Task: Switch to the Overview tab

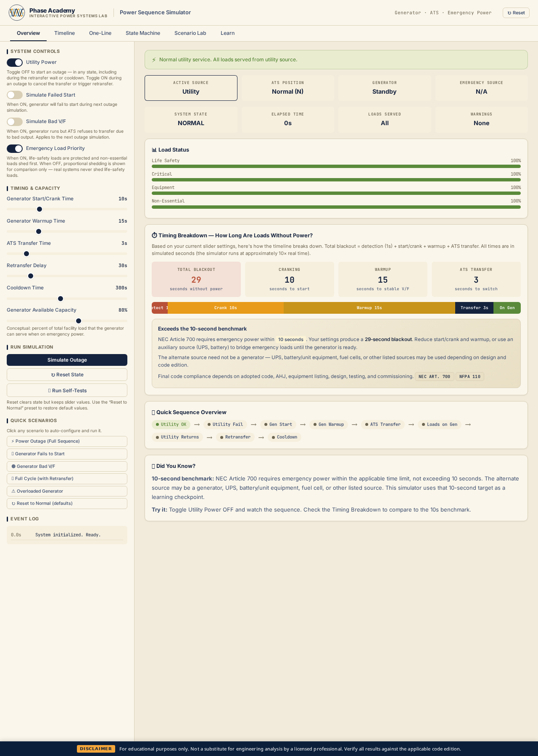Action: (x=28, y=33)
